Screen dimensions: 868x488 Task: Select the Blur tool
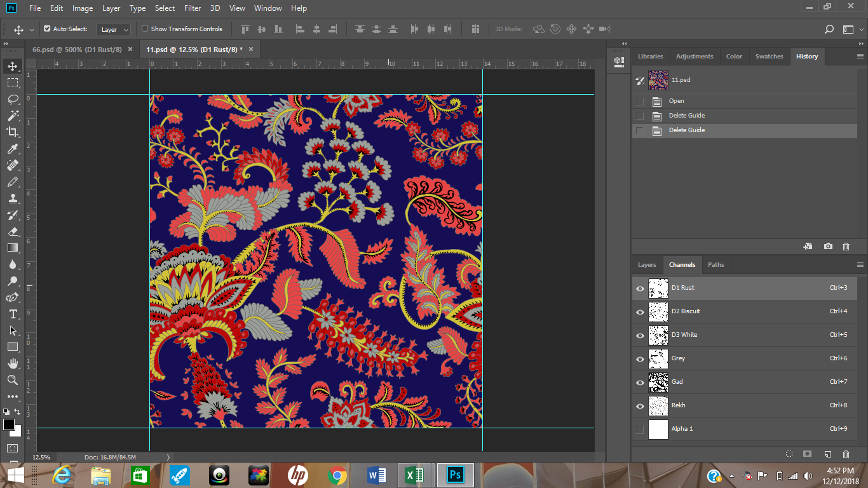12,264
